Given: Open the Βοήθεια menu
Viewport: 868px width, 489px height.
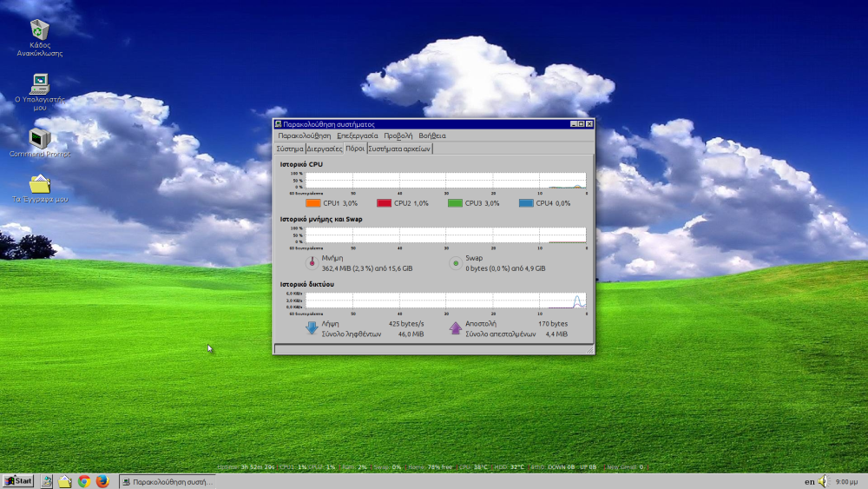Looking at the screenshot, I should tap(431, 135).
